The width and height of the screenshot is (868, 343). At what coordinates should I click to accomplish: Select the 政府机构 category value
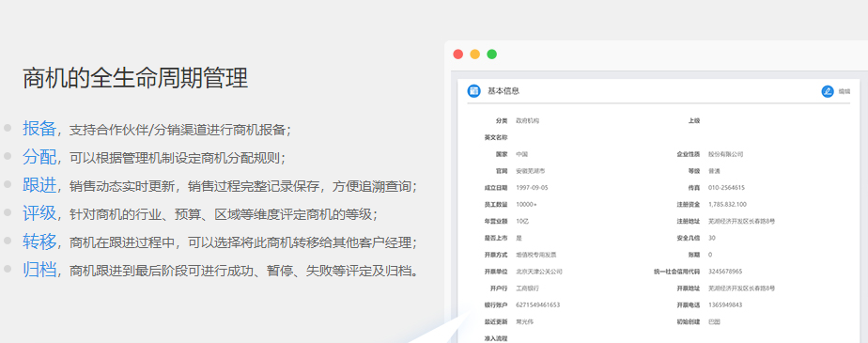tap(528, 121)
